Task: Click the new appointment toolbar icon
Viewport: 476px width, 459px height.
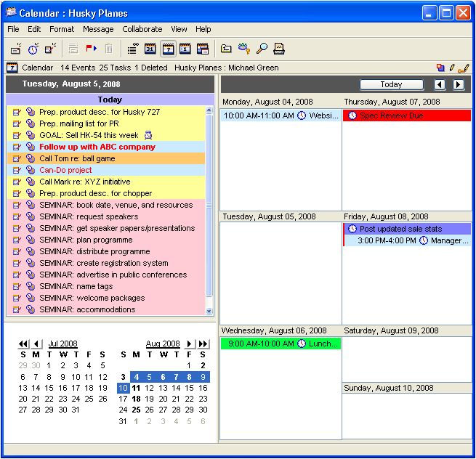Action: point(16,49)
